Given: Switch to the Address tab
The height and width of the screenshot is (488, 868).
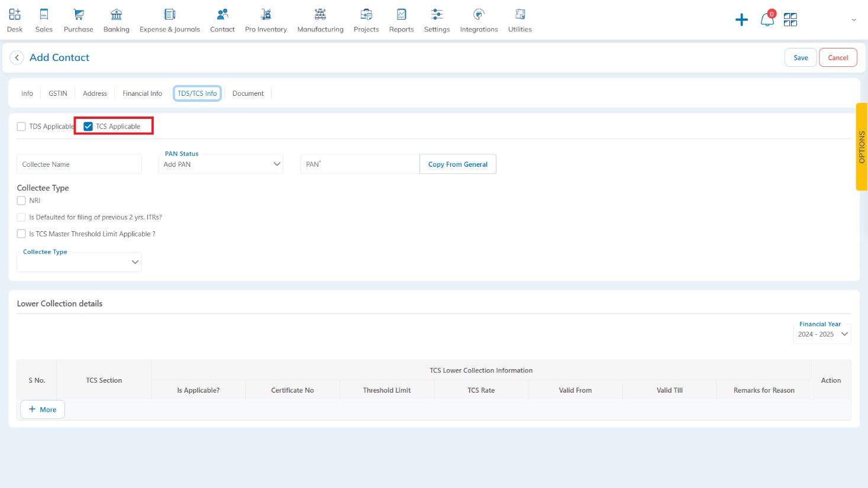Looking at the screenshot, I should (x=95, y=93).
